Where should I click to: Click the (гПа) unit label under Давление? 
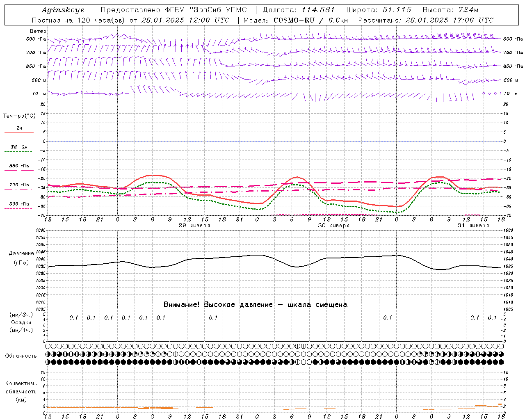21,263
